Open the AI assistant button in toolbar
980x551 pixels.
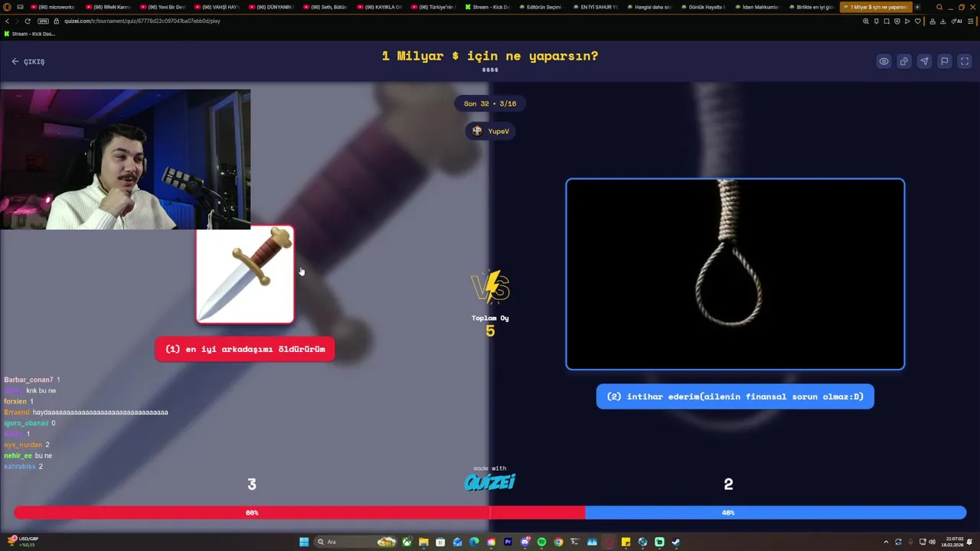[956, 21]
